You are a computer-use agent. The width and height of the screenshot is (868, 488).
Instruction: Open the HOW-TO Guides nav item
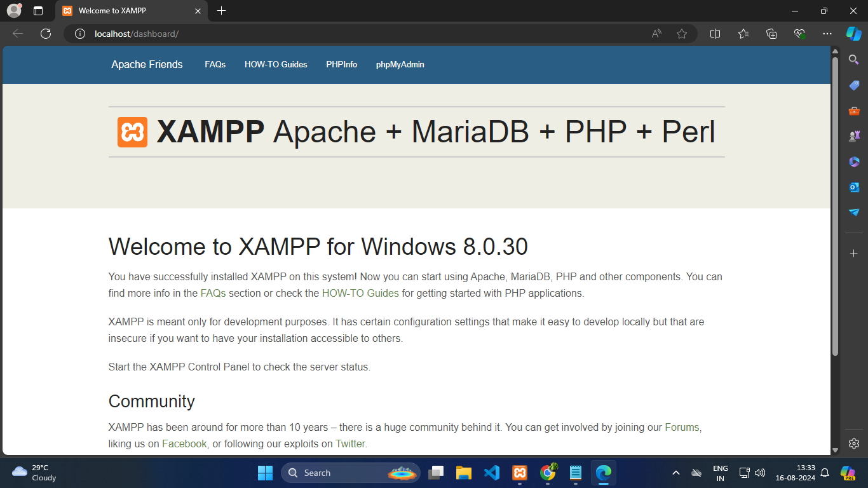[x=276, y=64]
